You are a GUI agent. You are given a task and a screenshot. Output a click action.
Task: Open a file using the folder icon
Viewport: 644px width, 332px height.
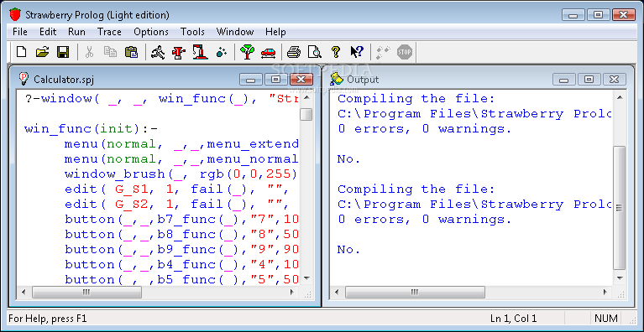[42, 52]
